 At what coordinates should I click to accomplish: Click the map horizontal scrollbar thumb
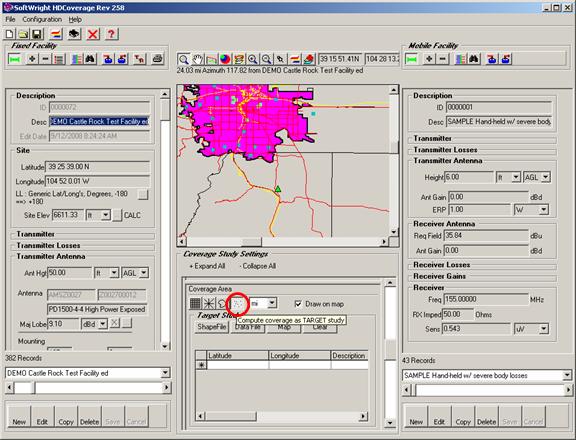point(252,242)
